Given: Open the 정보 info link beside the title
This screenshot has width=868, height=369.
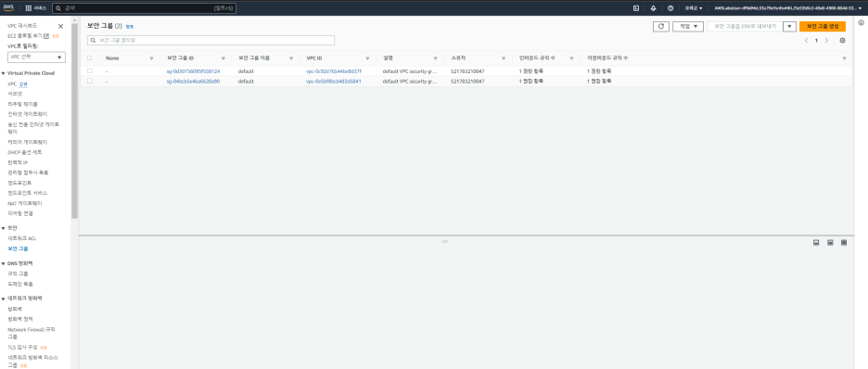Looking at the screenshot, I should pyautogui.click(x=130, y=27).
